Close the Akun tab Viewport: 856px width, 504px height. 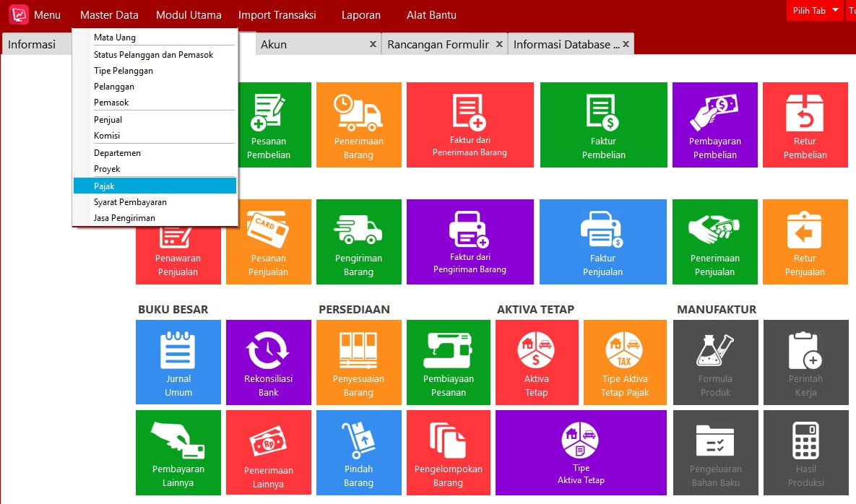pyautogui.click(x=373, y=44)
